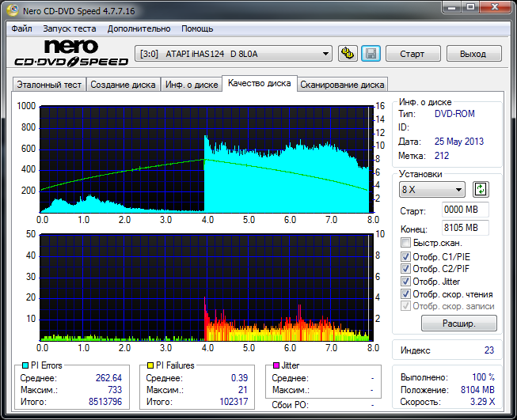Switch to Создание диска tab
The width and height of the screenshot is (517, 420).
[123, 85]
